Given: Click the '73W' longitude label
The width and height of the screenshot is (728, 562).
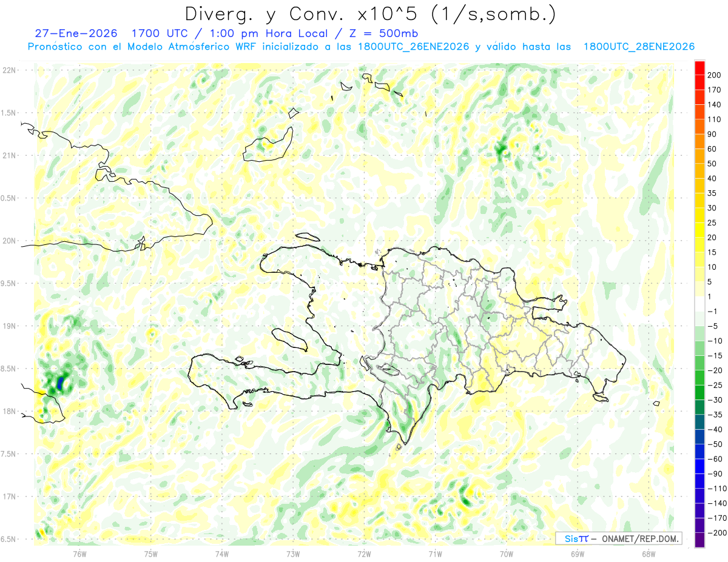Looking at the screenshot, I should 293,554.
